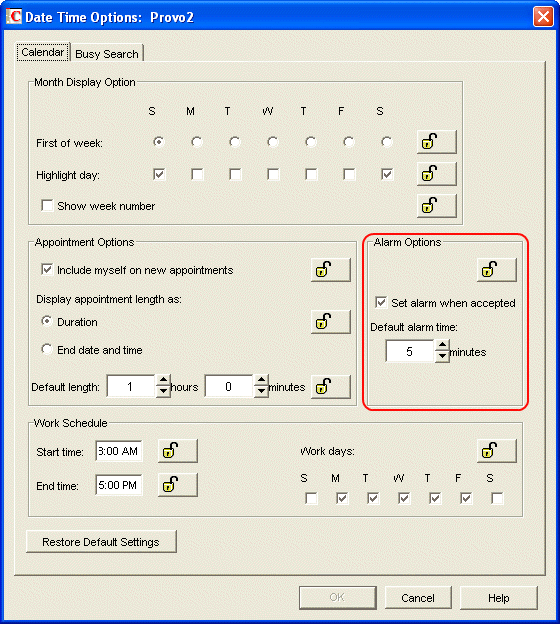Enable Show week number checkbox

pyautogui.click(x=47, y=206)
